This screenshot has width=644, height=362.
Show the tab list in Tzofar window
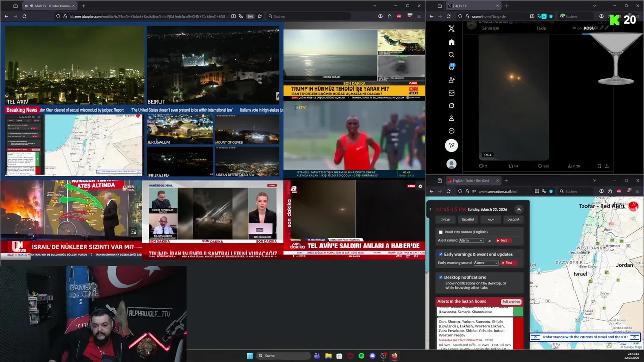594,180
